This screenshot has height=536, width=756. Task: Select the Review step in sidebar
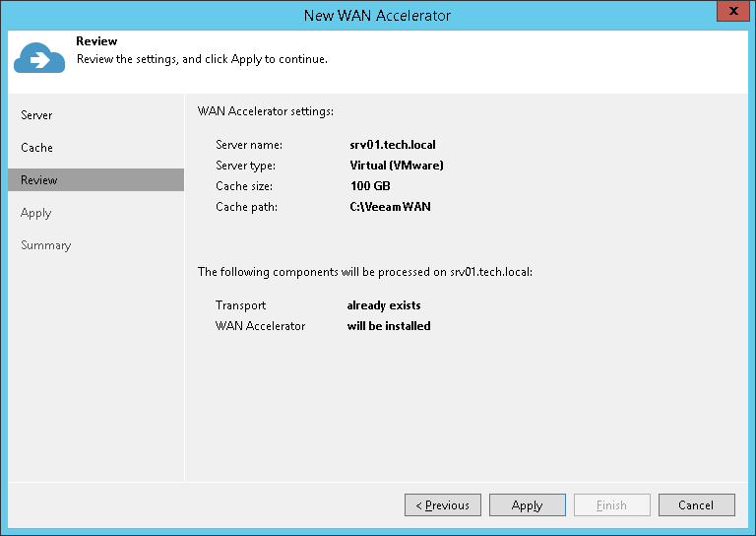pos(39,180)
